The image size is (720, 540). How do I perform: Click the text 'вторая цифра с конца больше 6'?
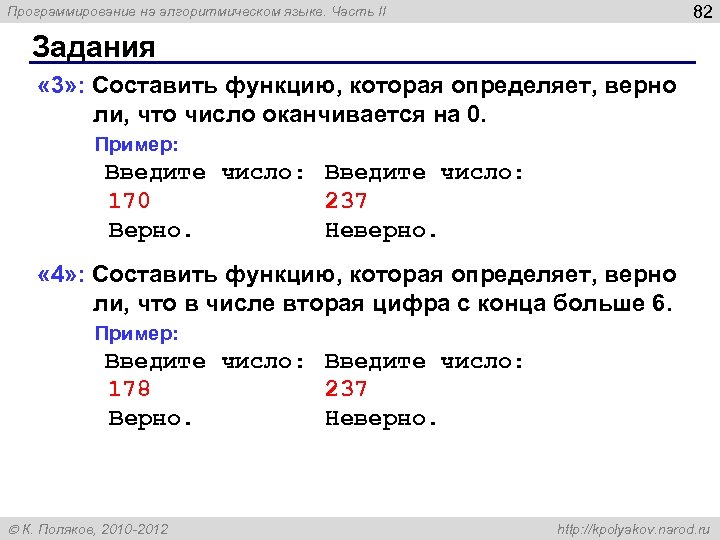coord(473,304)
